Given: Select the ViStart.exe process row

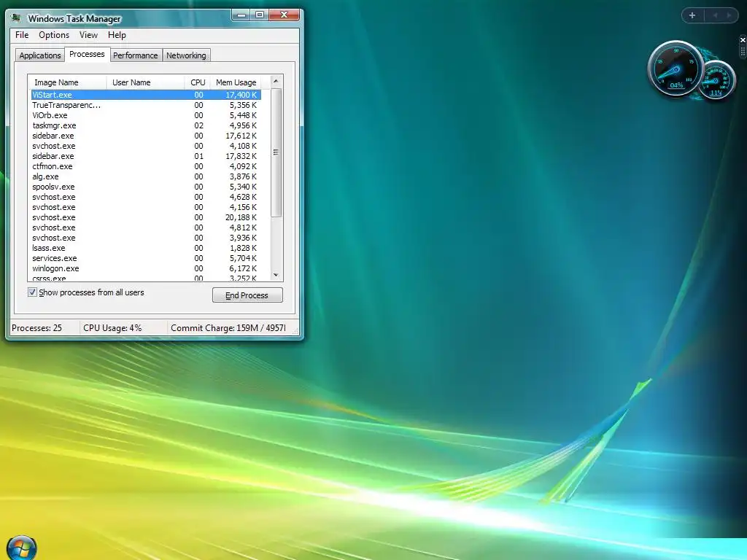Looking at the screenshot, I should pos(146,95).
